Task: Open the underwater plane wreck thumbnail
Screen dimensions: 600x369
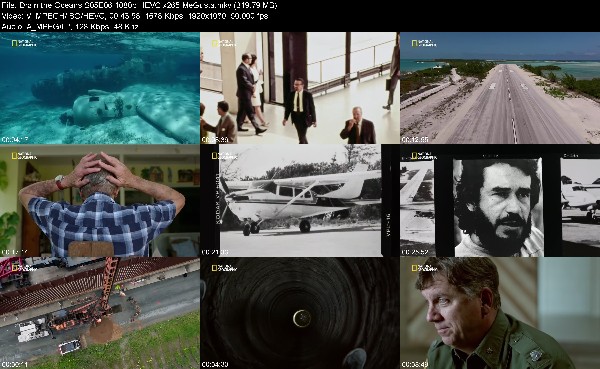Action: (99, 88)
